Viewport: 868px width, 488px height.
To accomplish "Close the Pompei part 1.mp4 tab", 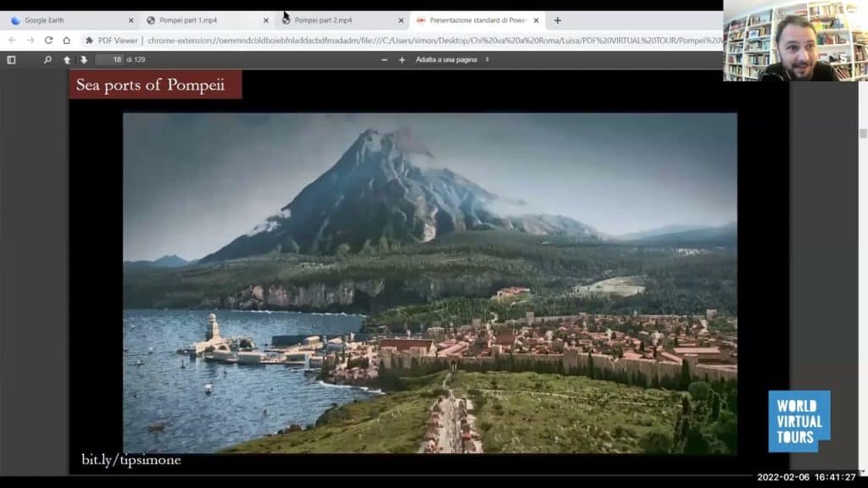I will pos(265,20).
